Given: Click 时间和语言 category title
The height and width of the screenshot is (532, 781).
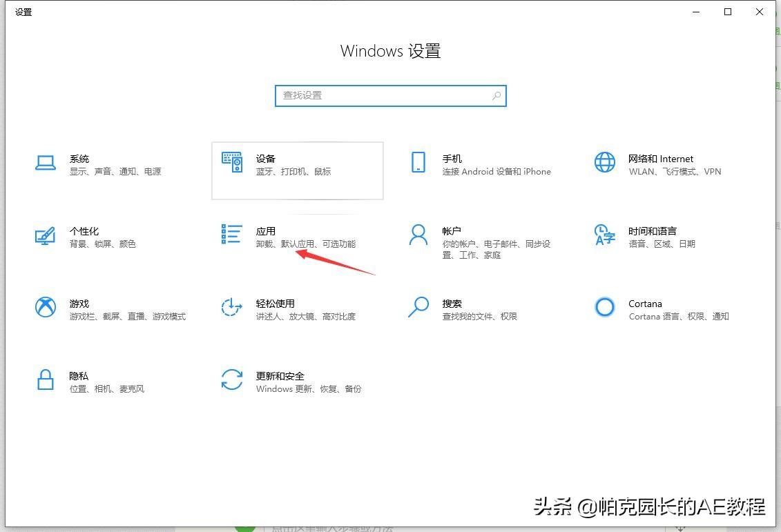Looking at the screenshot, I should point(653,231).
